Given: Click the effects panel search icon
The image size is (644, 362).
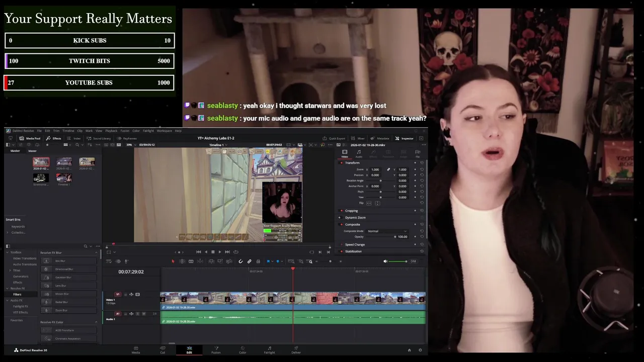Looking at the screenshot, I should pos(86,246).
